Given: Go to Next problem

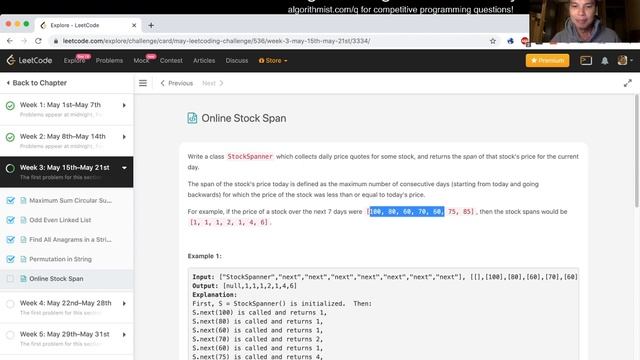Looking at the screenshot, I should point(213,83).
